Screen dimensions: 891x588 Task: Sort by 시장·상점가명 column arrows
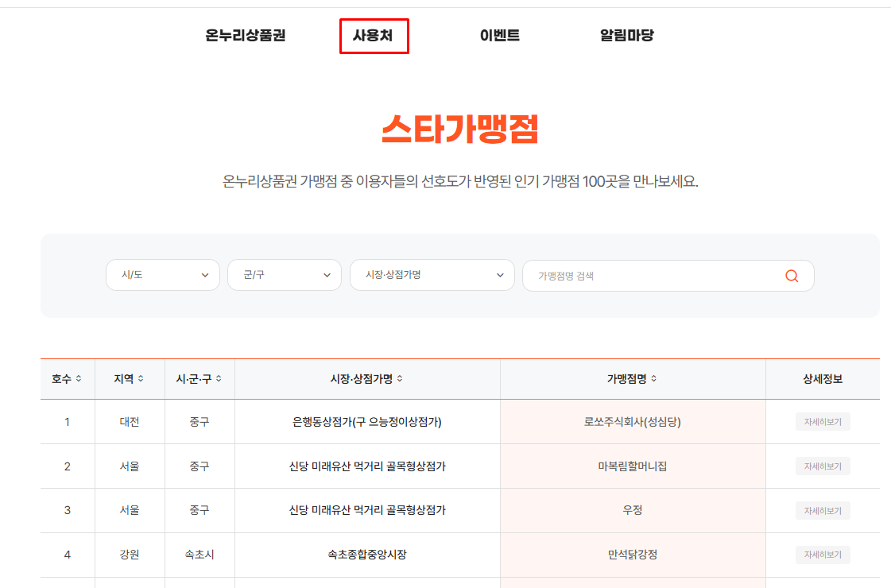(x=400, y=379)
